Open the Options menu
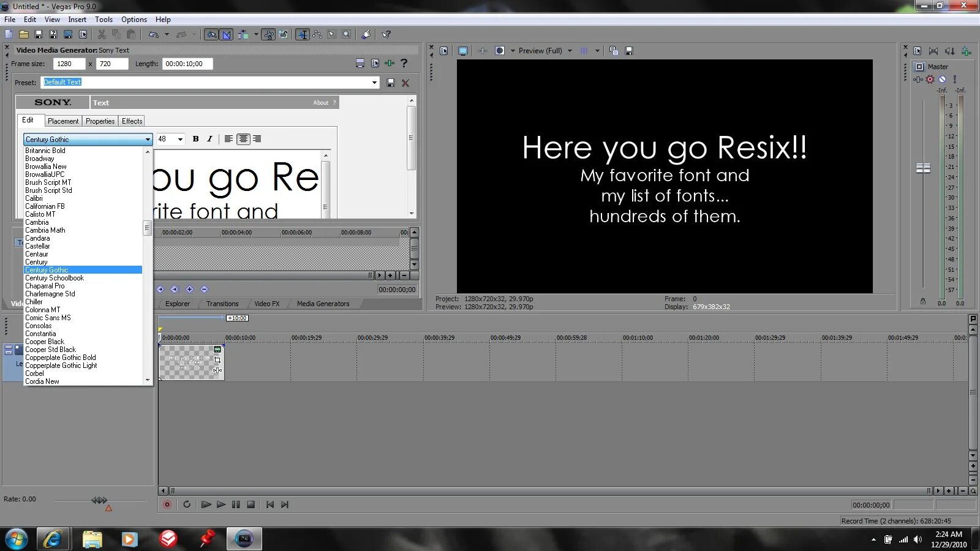The image size is (980, 551). (134, 20)
